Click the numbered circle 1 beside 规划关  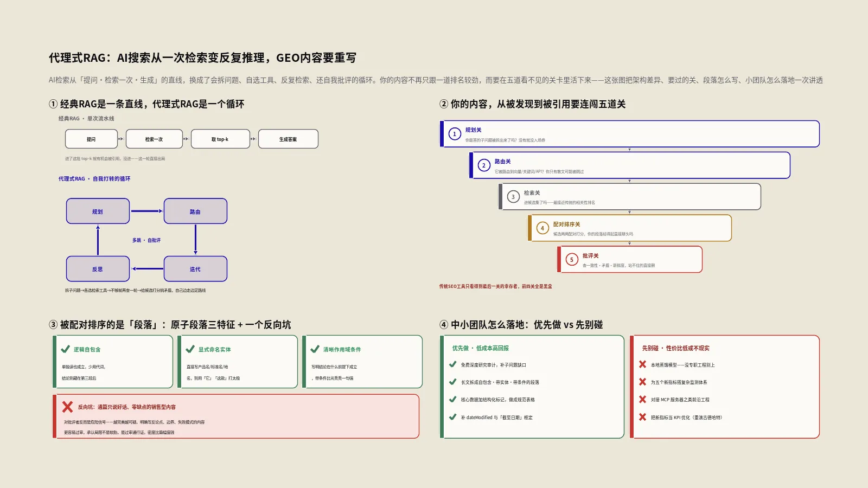(x=455, y=134)
